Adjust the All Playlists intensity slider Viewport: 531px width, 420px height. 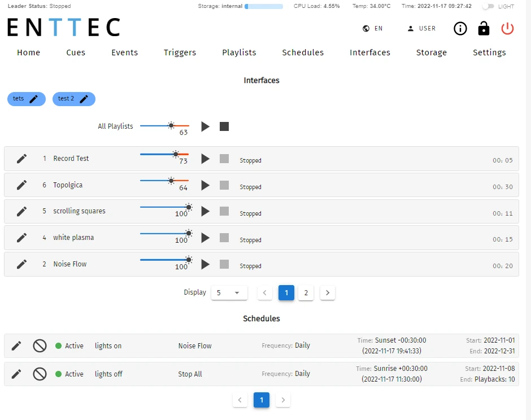[164, 126]
